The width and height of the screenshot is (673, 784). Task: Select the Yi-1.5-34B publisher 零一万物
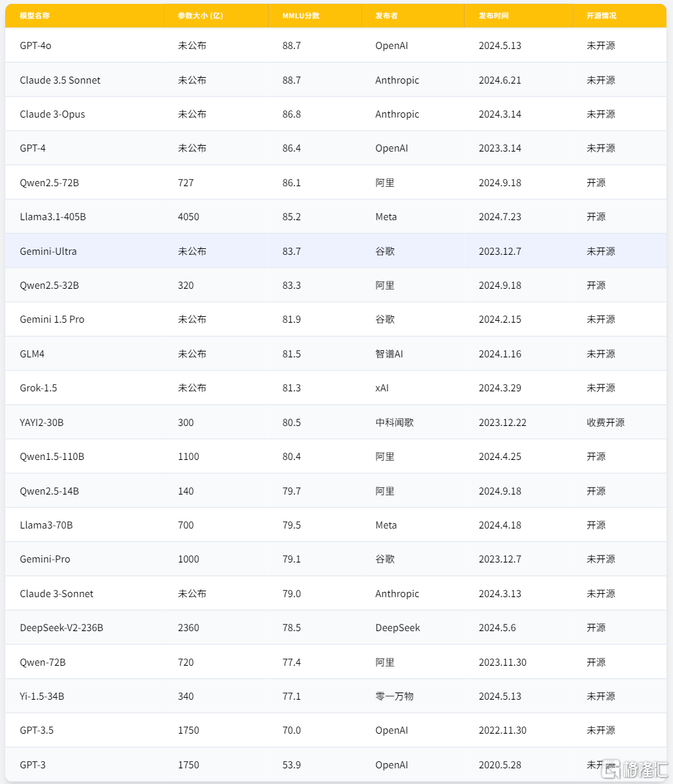pos(395,696)
